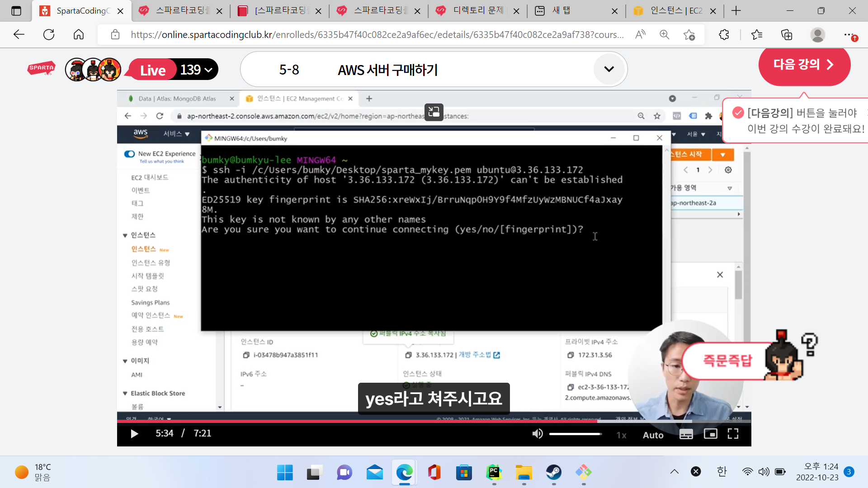Go to browser home page
Image resolution: width=868 pixels, height=488 pixels.
pyautogui.click(x=79, y=34)
